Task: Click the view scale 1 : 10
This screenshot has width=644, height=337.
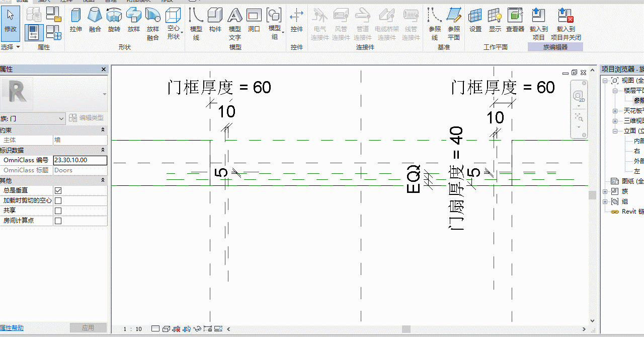Action: pos(133,329)
